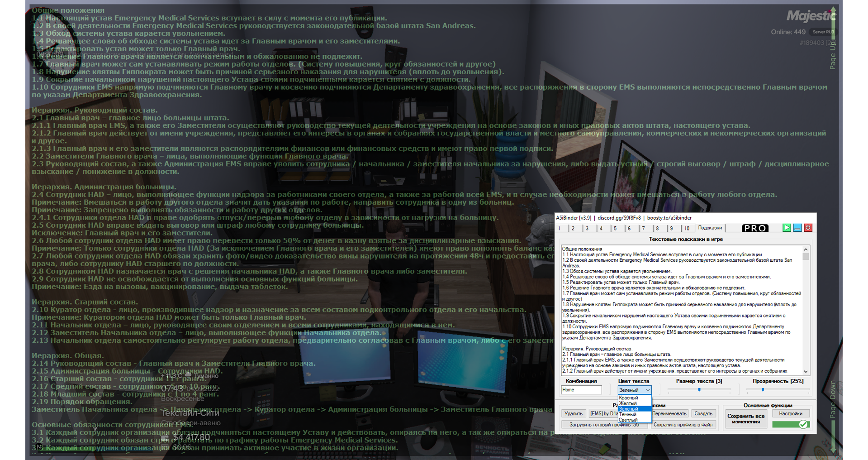Click the hints text box scrollbar thumb
This screenshot has width=868, height=460.
tap(806, 257)
